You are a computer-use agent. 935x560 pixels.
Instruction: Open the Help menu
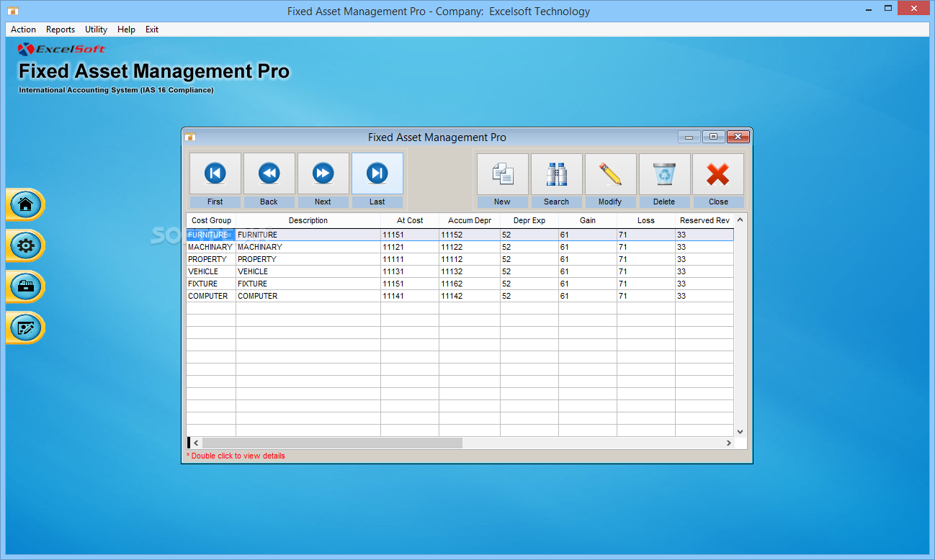(x=126, y=30)
